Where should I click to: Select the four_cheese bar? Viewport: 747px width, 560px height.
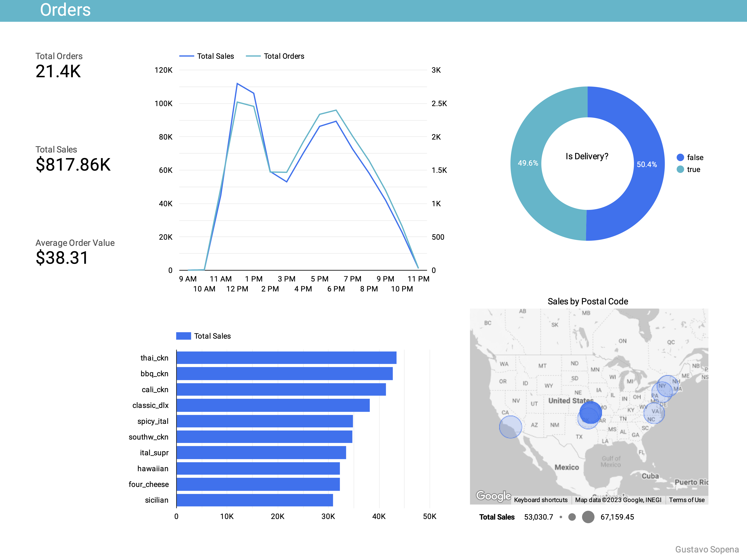click(x=258, y=484)
